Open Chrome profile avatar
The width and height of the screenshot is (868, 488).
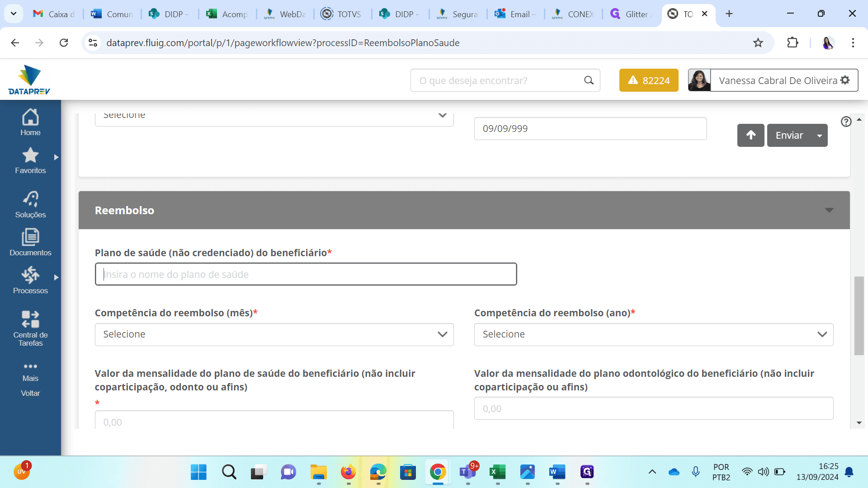(828, 42)
